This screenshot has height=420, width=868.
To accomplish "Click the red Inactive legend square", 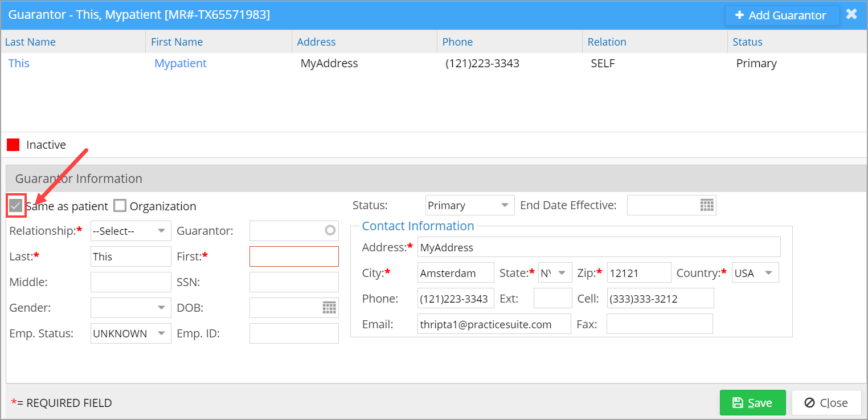I will [x=13, y=145].
